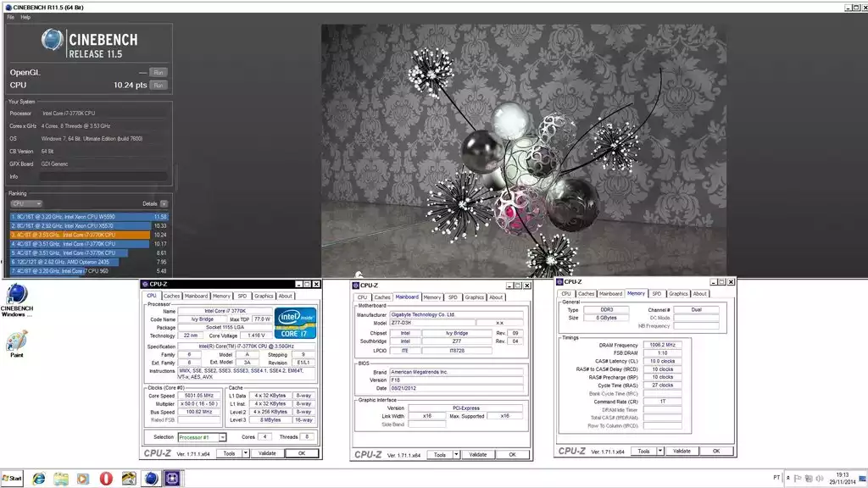Open Mainboard tab in the right CPU-Z window
The width and height of the screenshot is (868, 488).
[x=610, y=294]
